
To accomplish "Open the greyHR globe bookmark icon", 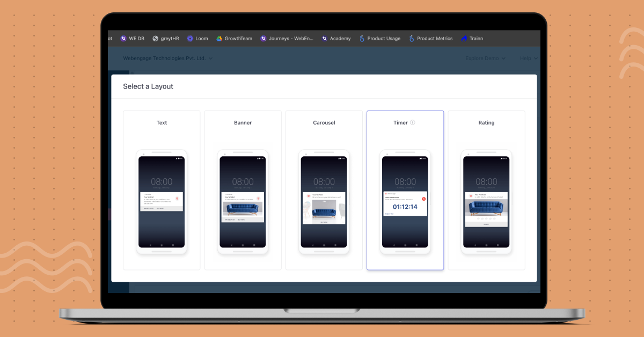I will [x=156, y=39].
